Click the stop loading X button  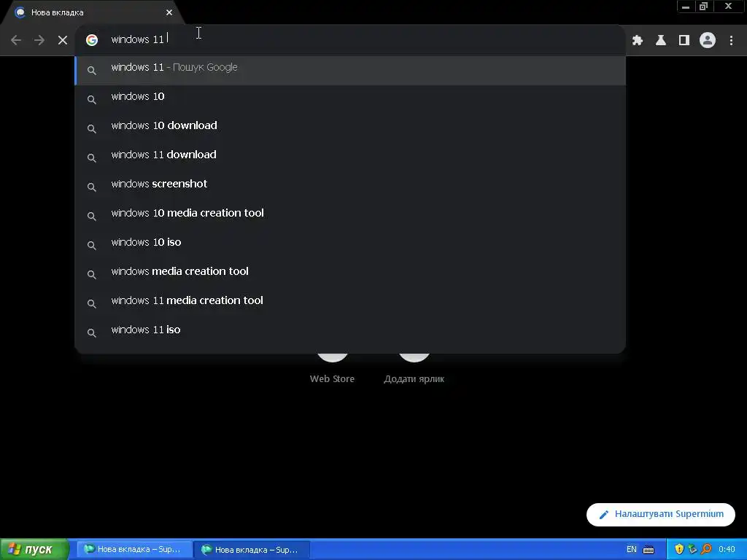coord(63,41)
